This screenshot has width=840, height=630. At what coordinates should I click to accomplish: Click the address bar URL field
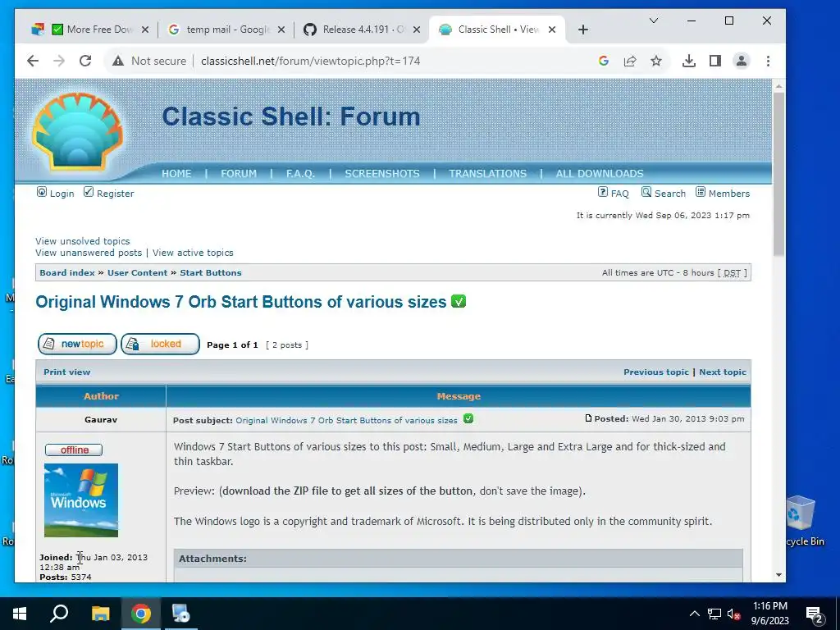click(310, 61)
